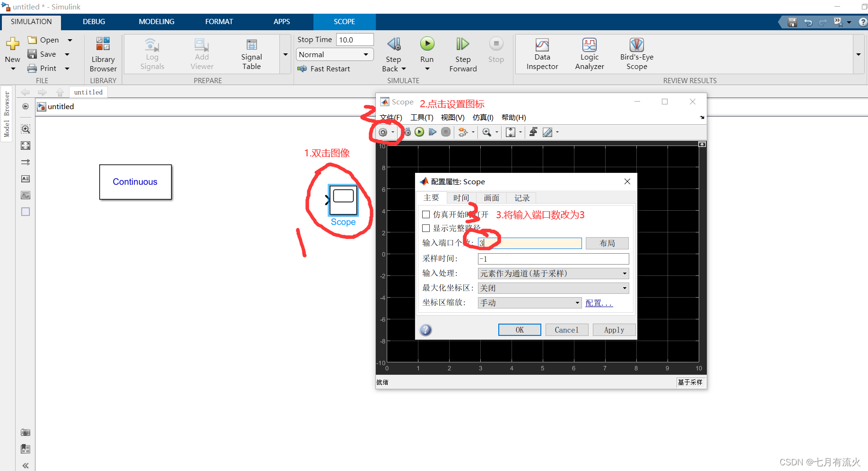Open the Logic Analyzer

[590, 54]
